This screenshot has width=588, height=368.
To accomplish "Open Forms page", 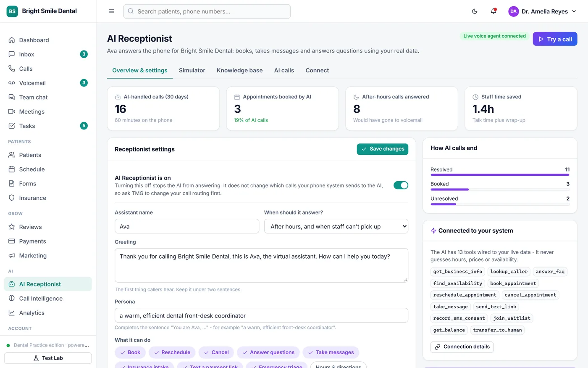I will click(x=48, y=183).
